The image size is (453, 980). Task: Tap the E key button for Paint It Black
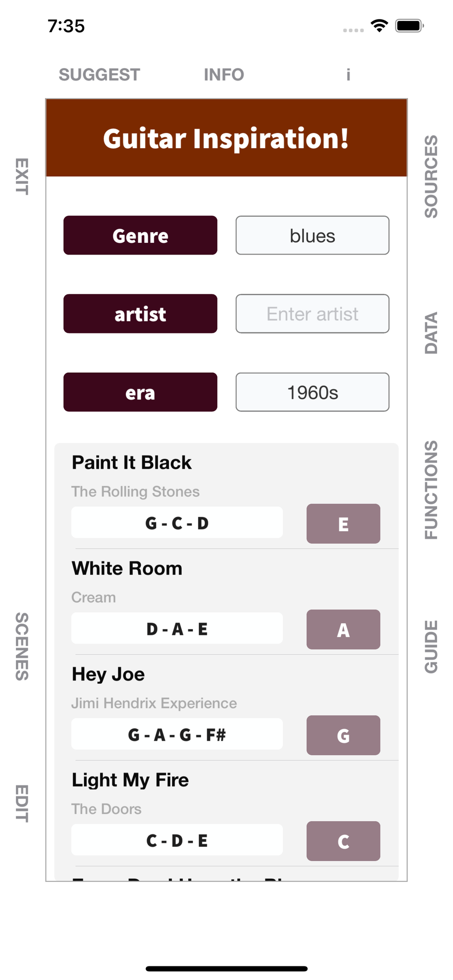[x=343, y=524]
